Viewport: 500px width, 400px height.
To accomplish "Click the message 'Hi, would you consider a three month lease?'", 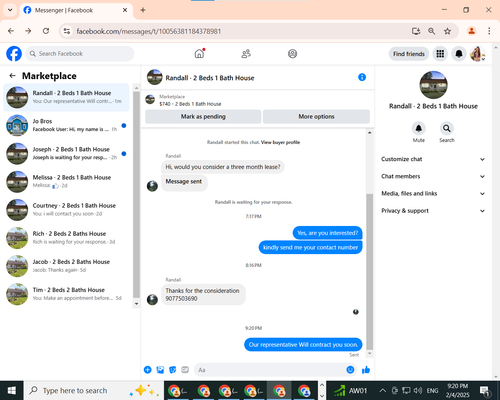I will (223, 167).
